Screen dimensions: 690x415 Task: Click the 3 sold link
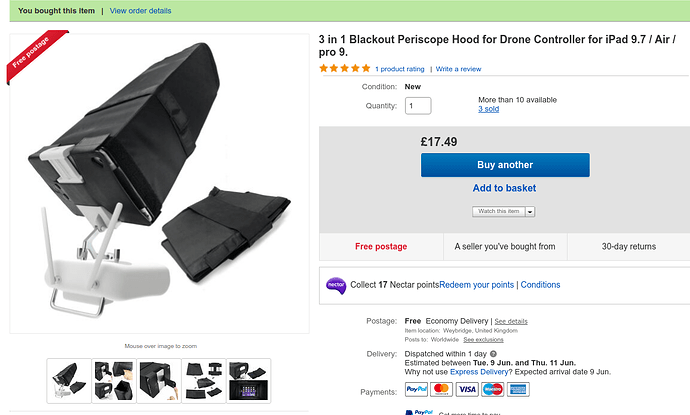pyautogui.click(x=488, y=109)
